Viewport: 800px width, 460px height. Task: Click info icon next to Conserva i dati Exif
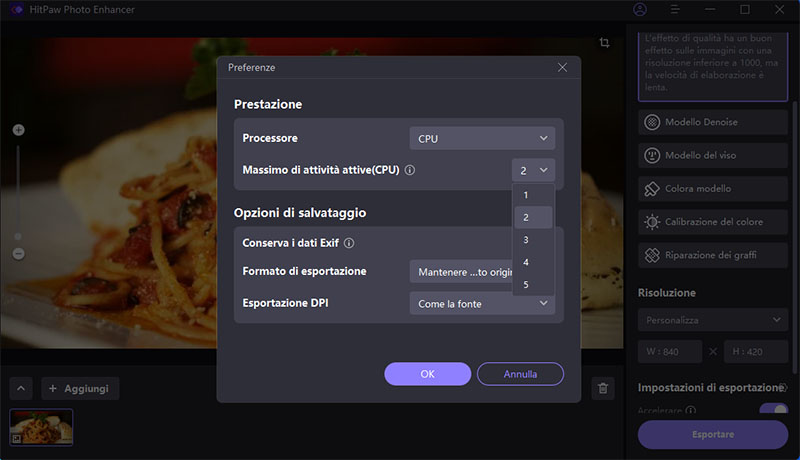[349, 243]
